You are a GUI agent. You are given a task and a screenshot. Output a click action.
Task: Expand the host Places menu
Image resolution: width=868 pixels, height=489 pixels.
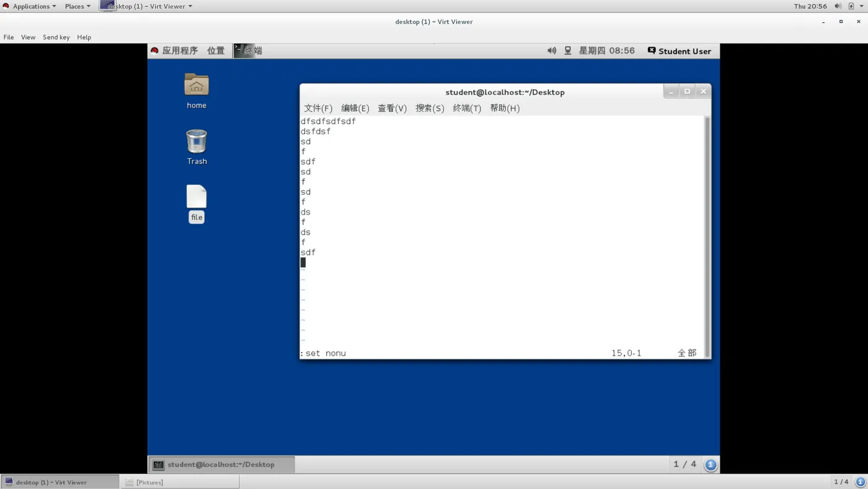[x=77, y=6]
